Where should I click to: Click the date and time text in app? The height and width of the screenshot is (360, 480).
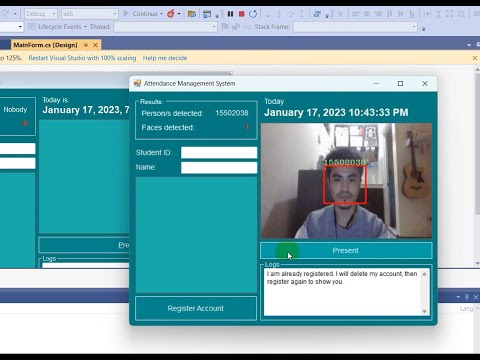tap(336, 112)
